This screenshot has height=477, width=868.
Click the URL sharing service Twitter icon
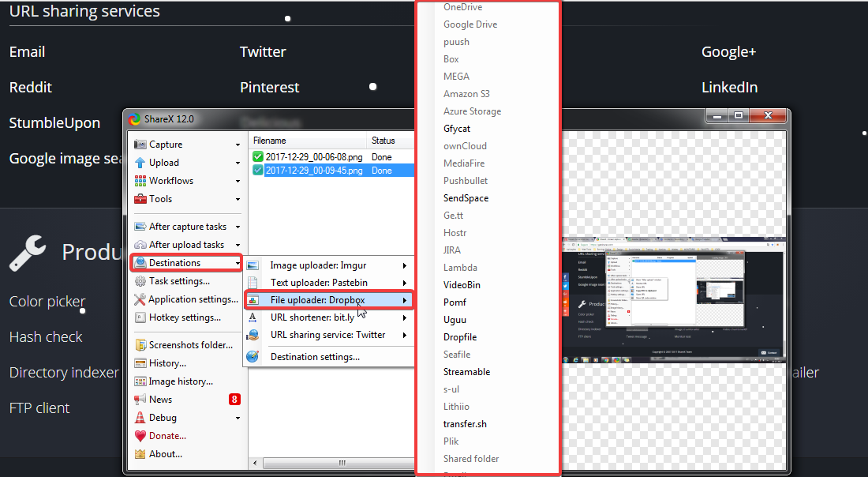pyautogui.click(x=253, y=335)
